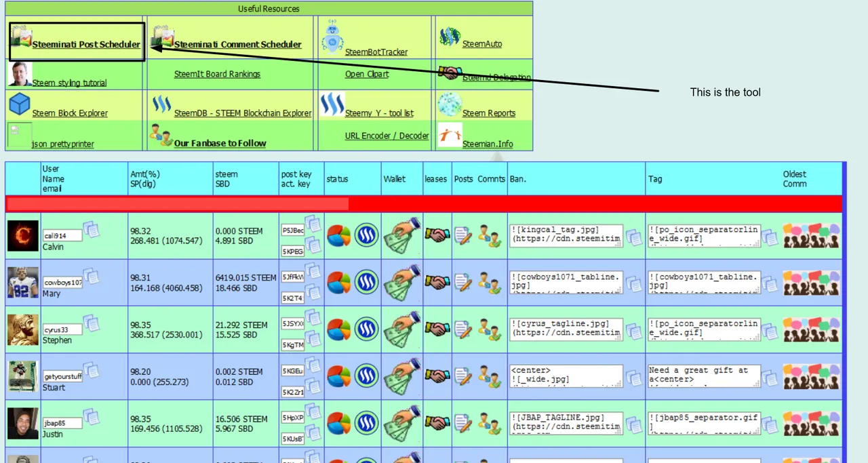This screenshot has height=463, width=868.
Task: Open Our Fanbase to Follow link
Action: pyautogui.click(x=220, y=143)
